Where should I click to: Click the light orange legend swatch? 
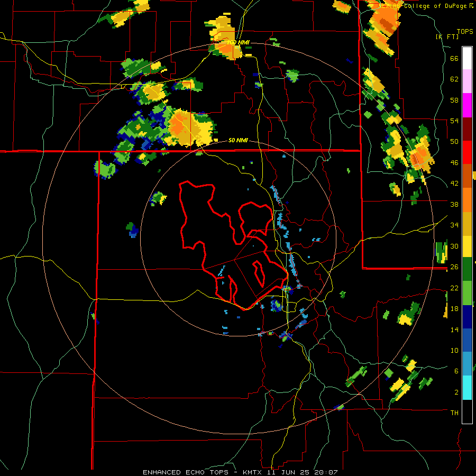467,199
